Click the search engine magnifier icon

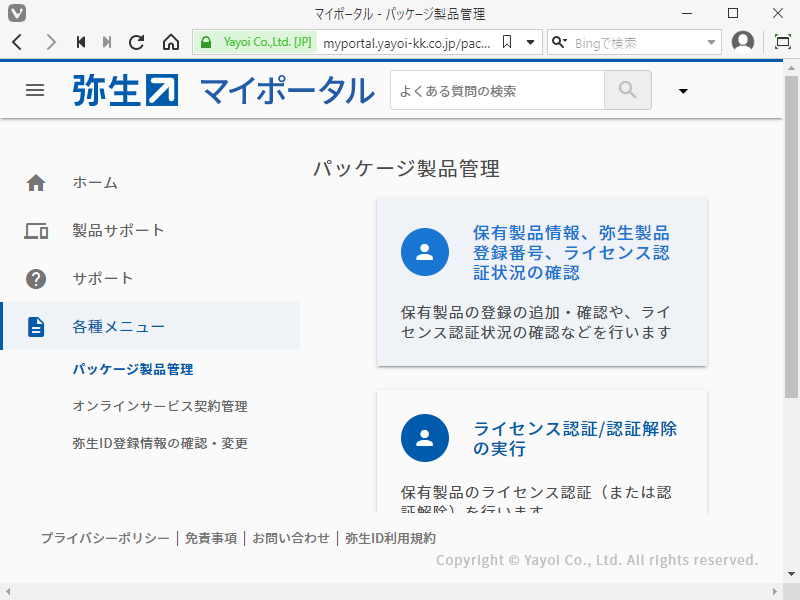coord(560,42)
